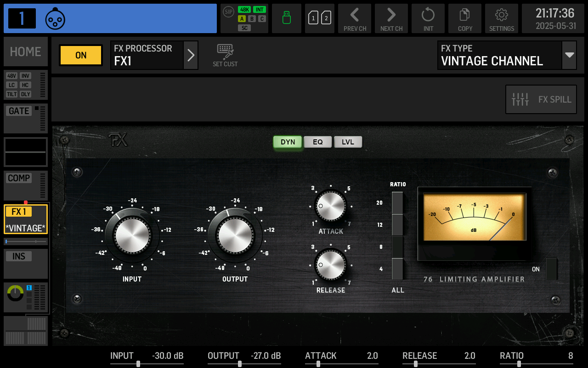Select the LVL tab

[348, 142]
